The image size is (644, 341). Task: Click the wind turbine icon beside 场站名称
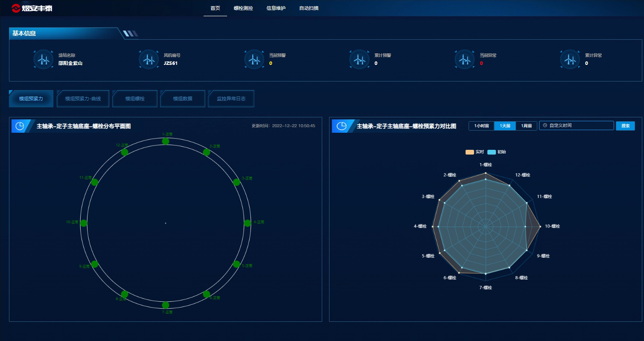43,60
